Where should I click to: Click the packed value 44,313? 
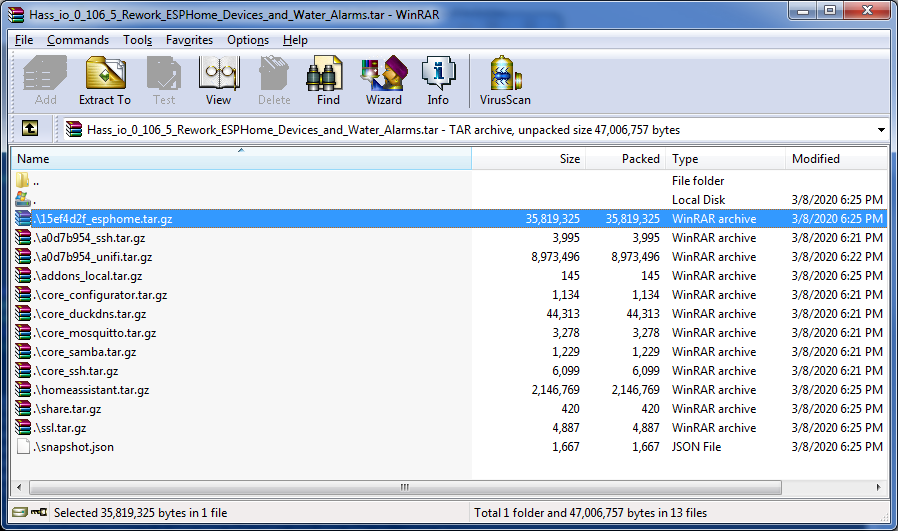click(x=643, y=313)
